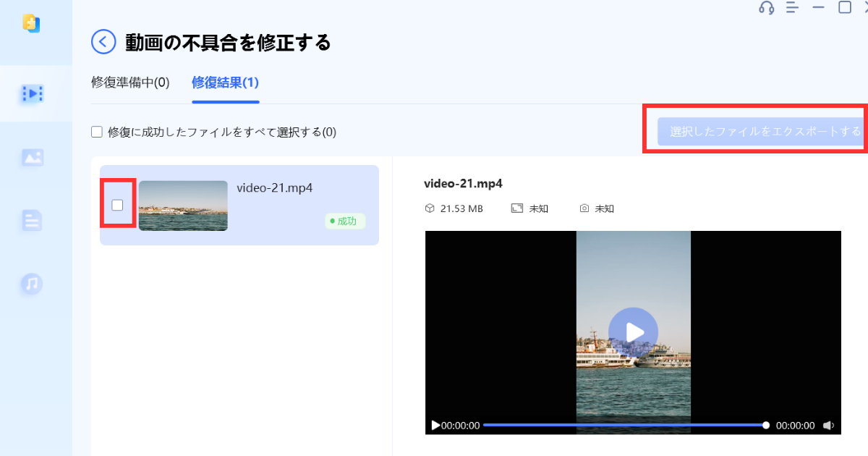The width and height of the screenshot is (868, 456).
Task: Open the video repair section in sidebar
Action: coord(33,93)
